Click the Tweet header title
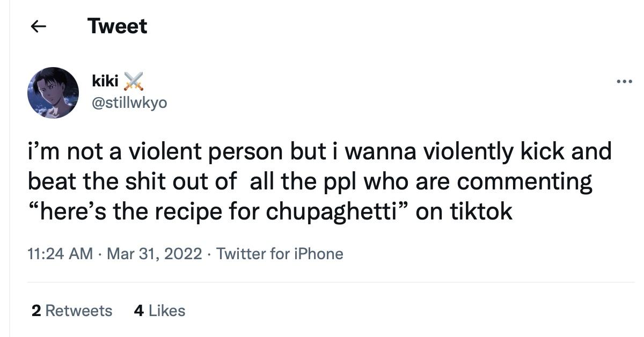Viewport: 644px width, 337px height. pos(118,26)
